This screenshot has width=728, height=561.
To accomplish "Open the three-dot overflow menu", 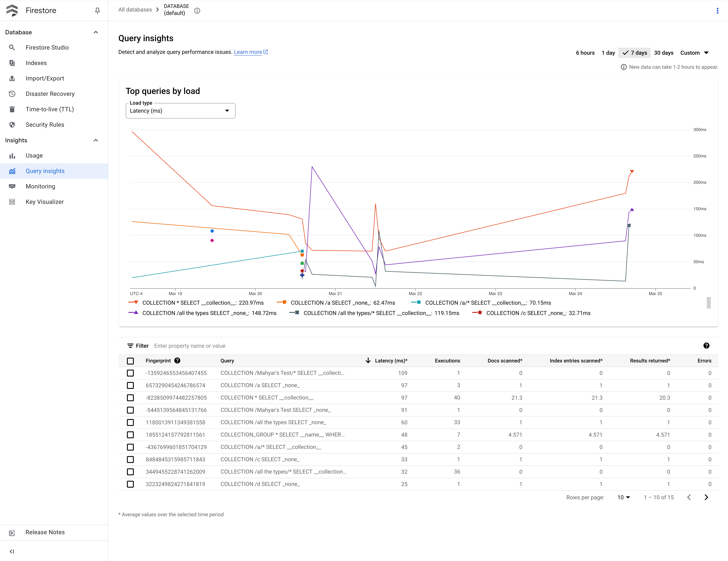I will (x=717, y=10).
